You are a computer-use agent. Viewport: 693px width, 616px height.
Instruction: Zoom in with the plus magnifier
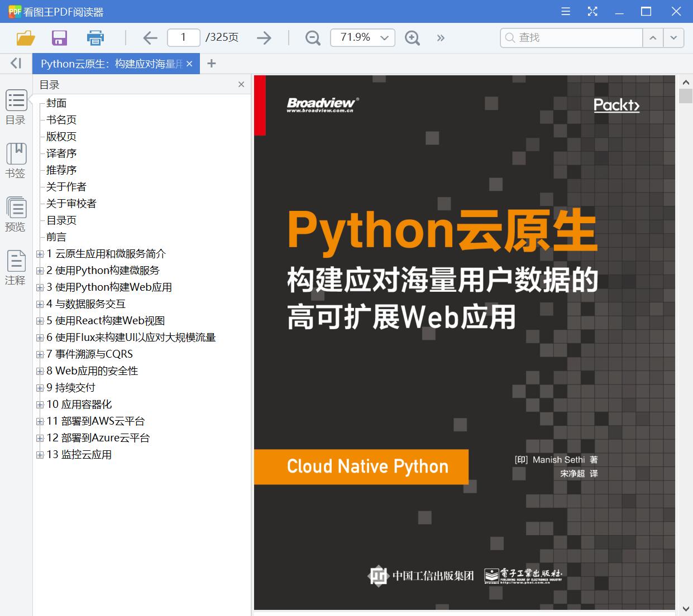click(412, 38)
